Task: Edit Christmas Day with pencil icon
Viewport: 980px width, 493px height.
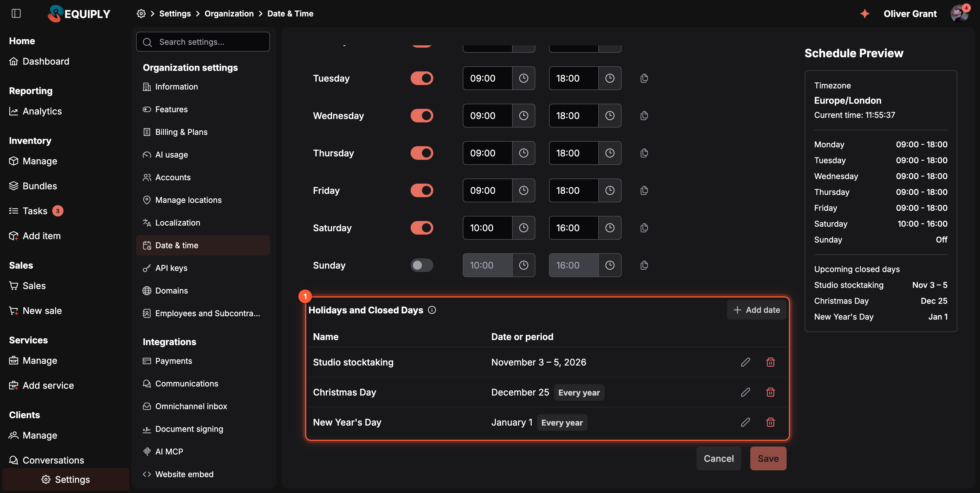Action: (746, 392)
